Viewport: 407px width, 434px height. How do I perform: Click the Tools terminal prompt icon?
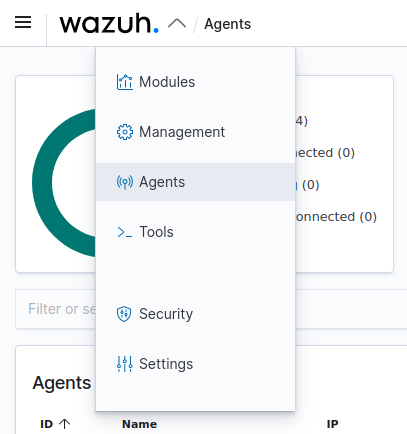coord(125,232)
